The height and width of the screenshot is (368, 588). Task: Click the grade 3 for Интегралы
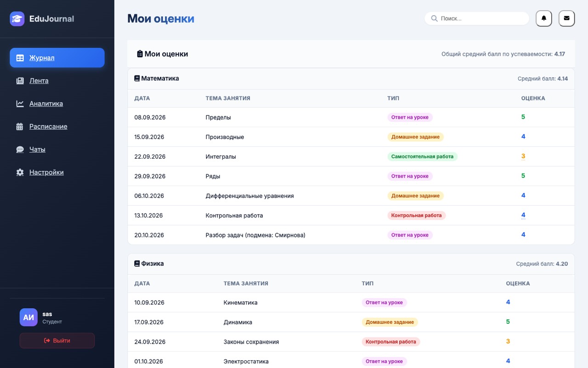coord(523,156)
